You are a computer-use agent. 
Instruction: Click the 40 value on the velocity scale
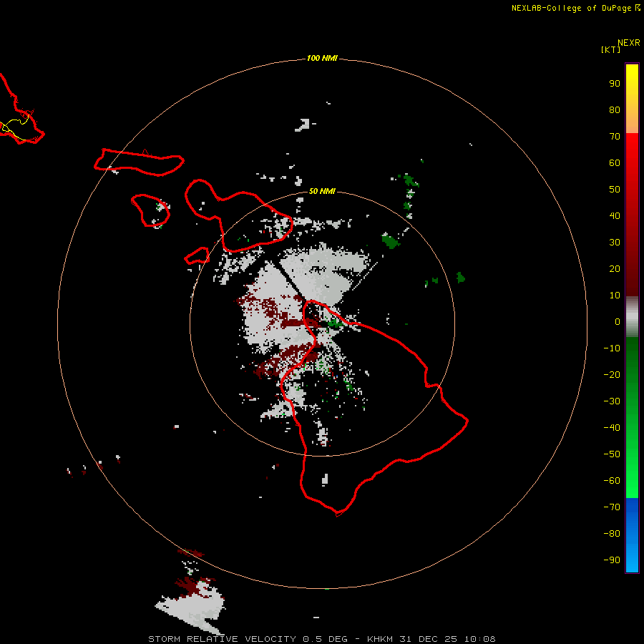(x=615, y=215)
